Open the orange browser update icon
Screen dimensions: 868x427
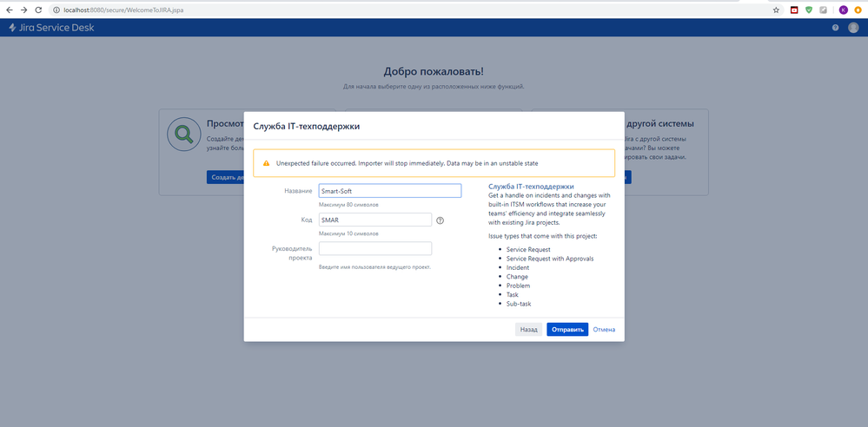[858, 10]
